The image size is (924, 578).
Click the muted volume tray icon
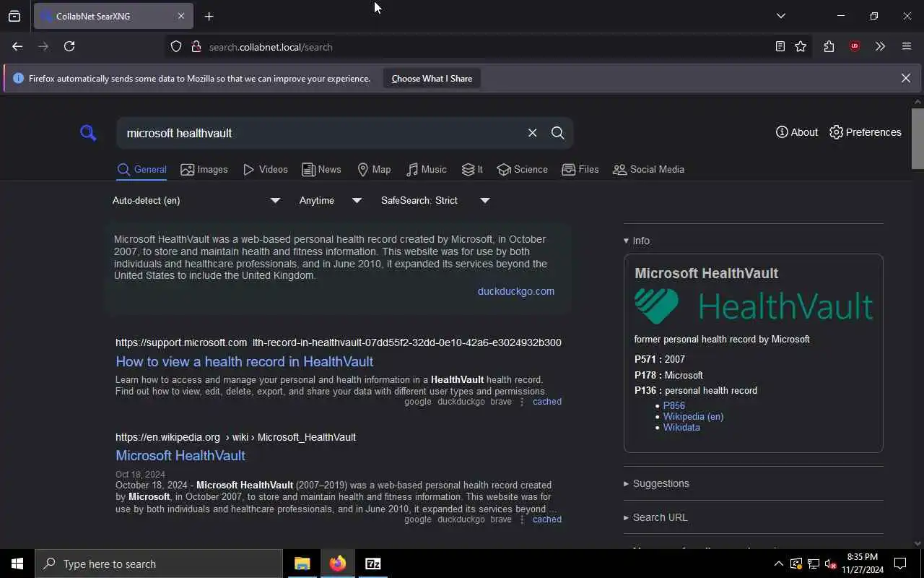(x=831, y=564)
